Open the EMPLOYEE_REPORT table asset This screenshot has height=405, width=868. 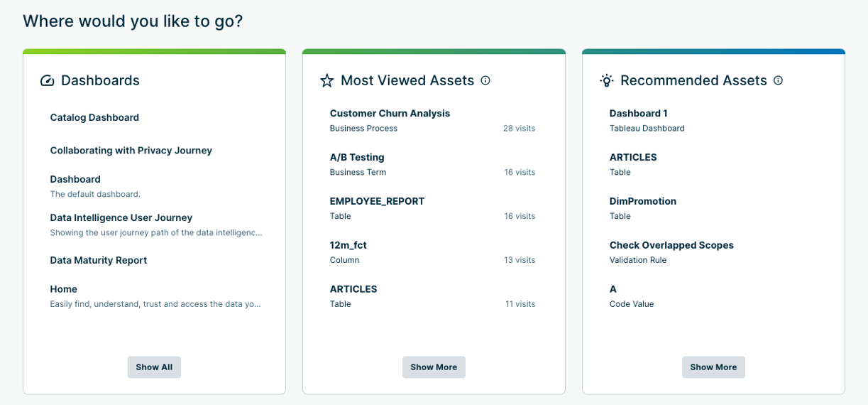tap(377, 202)
